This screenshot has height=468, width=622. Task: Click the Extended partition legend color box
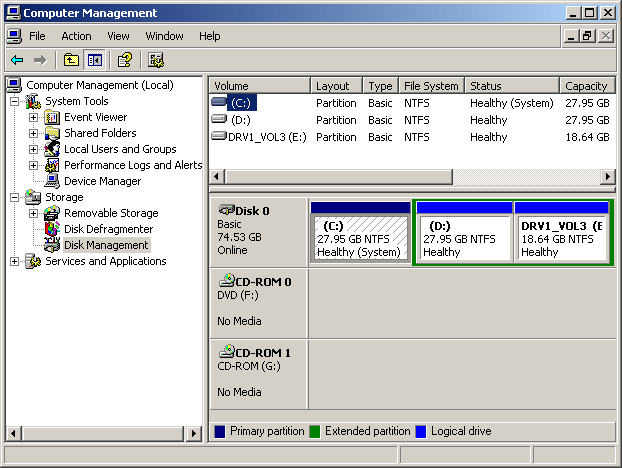point(315,432)
